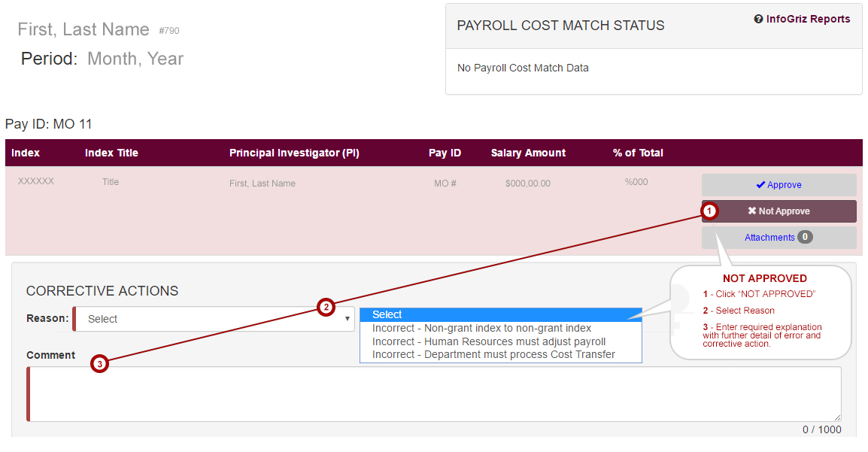868x452 pixels.
Task: Click the X icon on Not Approve button
Action: point(751,211)
